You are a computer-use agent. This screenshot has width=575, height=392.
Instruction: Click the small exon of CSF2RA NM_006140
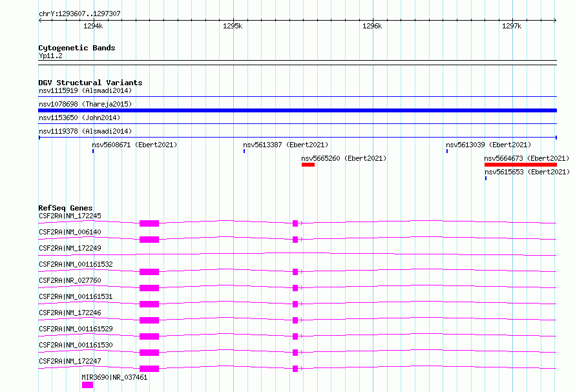pos(295,240)
